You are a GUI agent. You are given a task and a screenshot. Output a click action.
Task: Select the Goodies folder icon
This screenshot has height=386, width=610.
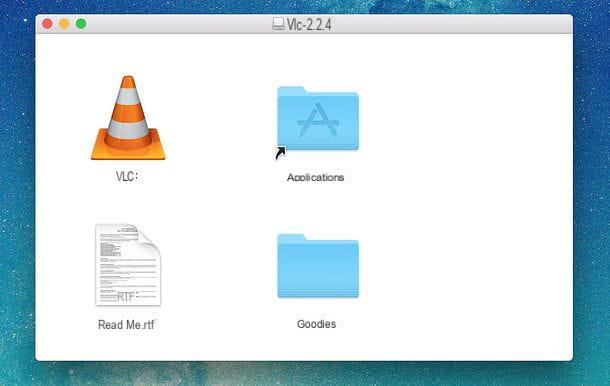(x=318, y=266)
